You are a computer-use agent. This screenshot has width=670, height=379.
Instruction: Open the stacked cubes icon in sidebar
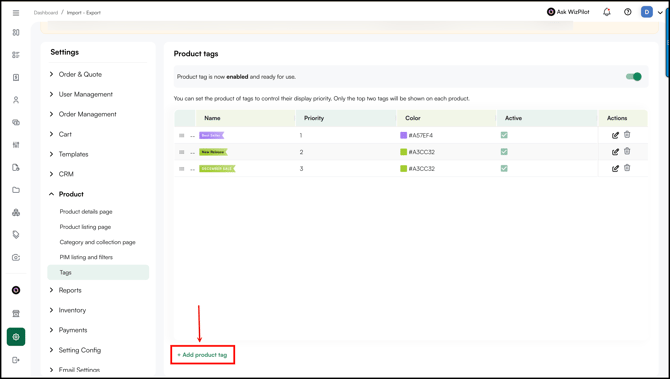[x=16, y=212]
